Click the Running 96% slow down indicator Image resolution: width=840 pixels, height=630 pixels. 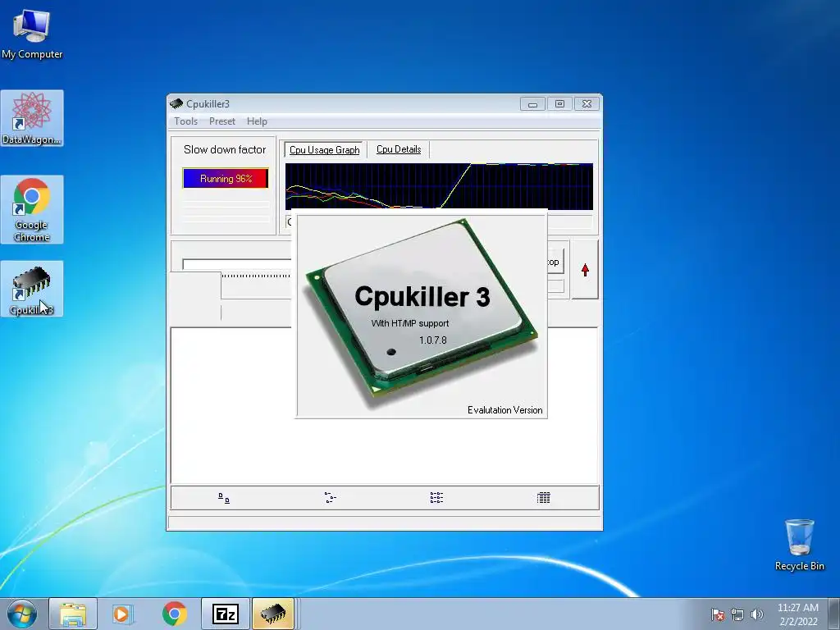pos(226,178)
